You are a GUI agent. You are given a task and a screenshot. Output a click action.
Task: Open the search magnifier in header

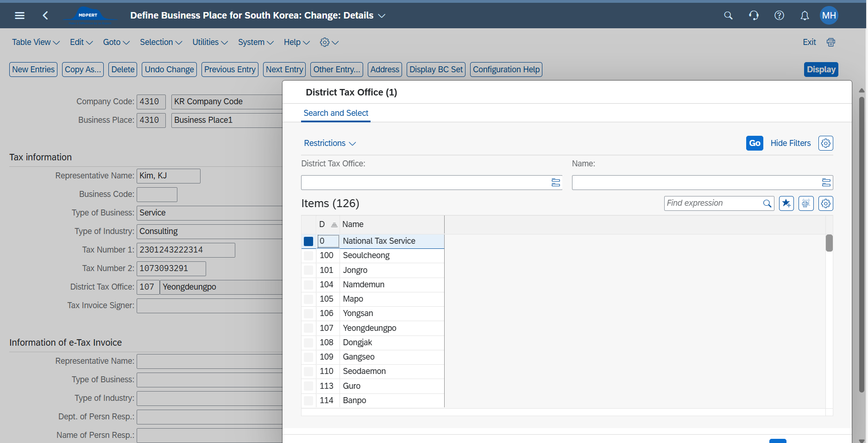pyautogui.click(x=728, y=15)
